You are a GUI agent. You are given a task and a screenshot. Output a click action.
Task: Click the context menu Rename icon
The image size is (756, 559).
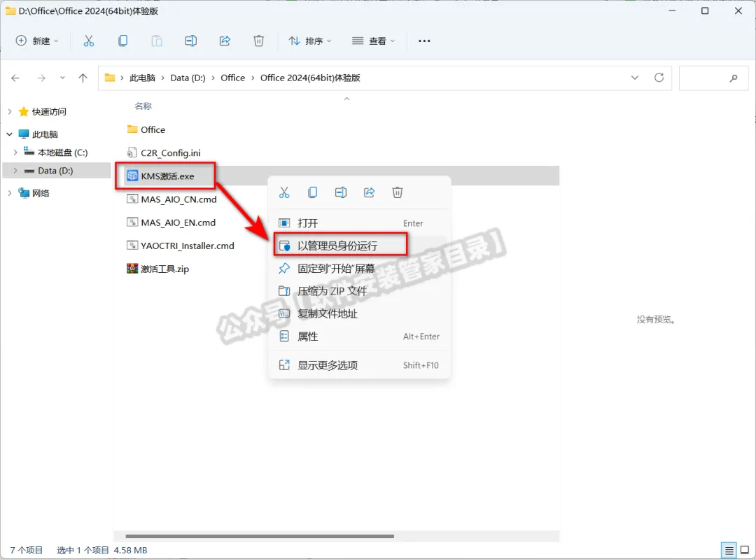[x=341, y=192]
